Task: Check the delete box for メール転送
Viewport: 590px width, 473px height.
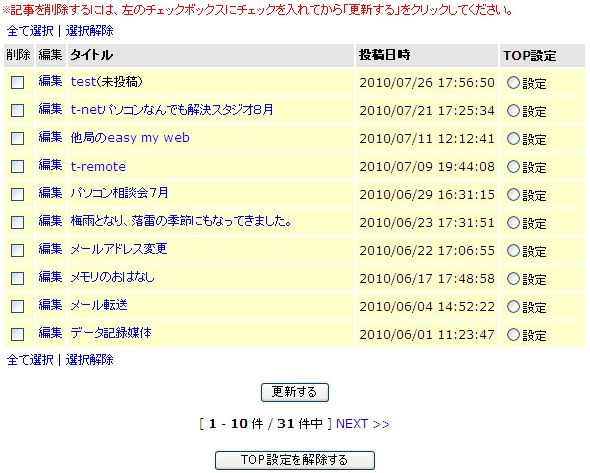Action: pyautogui.click(x=17, y=306)
